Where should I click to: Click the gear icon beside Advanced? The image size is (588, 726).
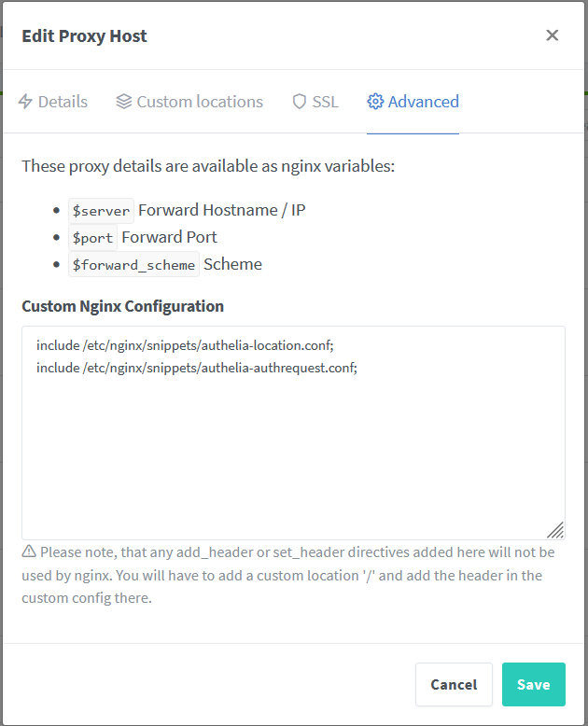pos(375,102)
